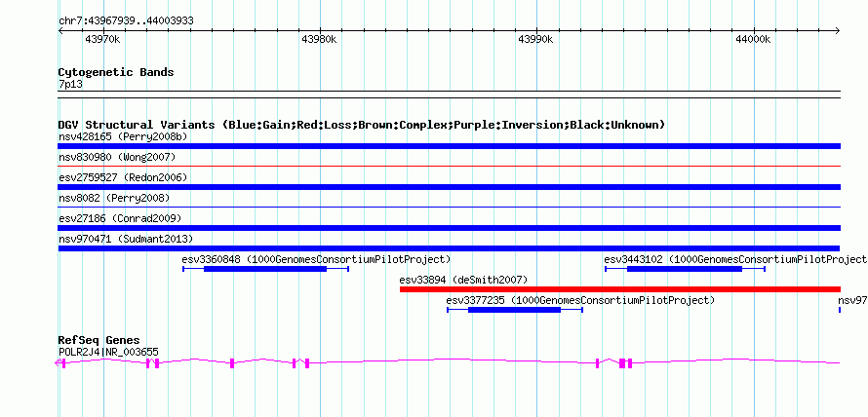
Task: Click the Cytogenetic Bands track title
Action: (116, 72)
